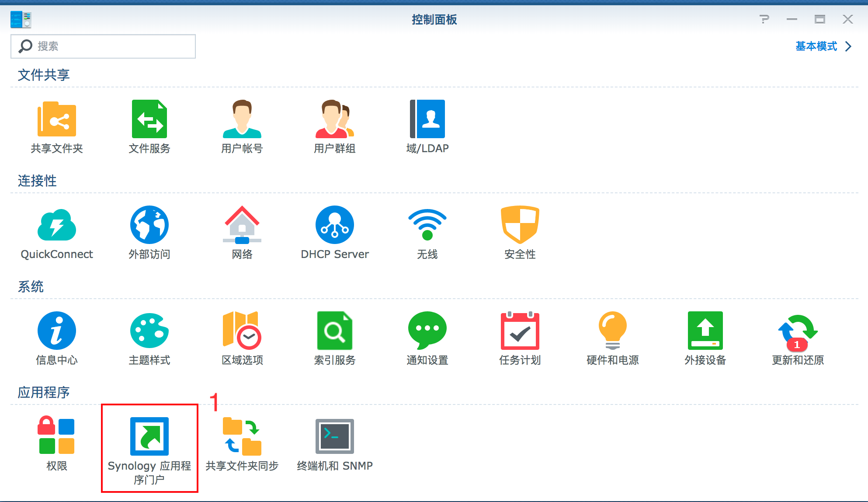Viewport: 868px width, 502px height.
Task: Open 通知设置 notification settings
Action: click(x=427, y=331)
